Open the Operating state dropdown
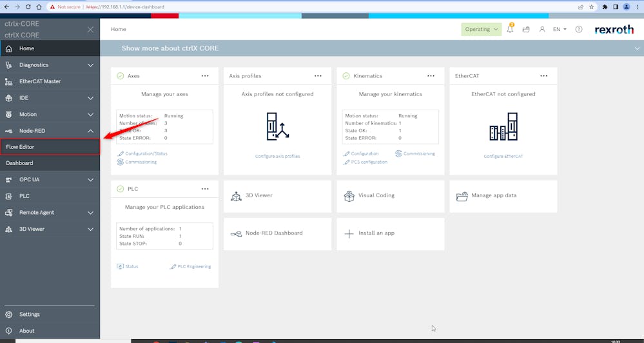Screen dimensions: 644x343 (482, 29)
